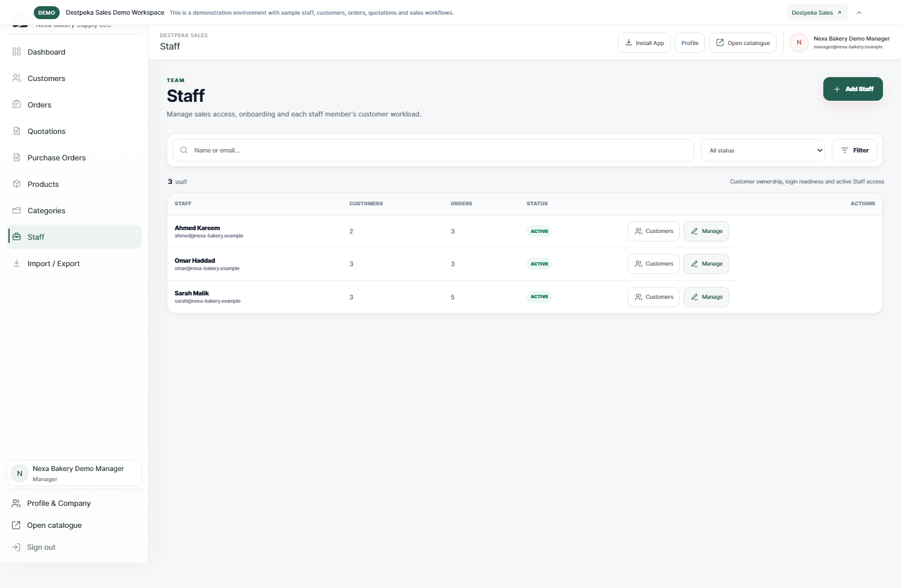This screenshot has height=588, width=901.
Task: View Omar Haddad's customers
Action: point(654,264)
